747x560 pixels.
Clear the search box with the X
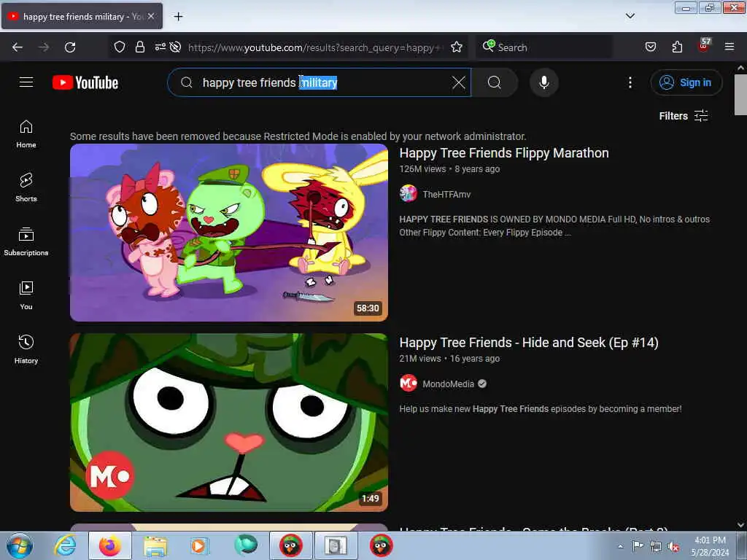coord(459,82)
